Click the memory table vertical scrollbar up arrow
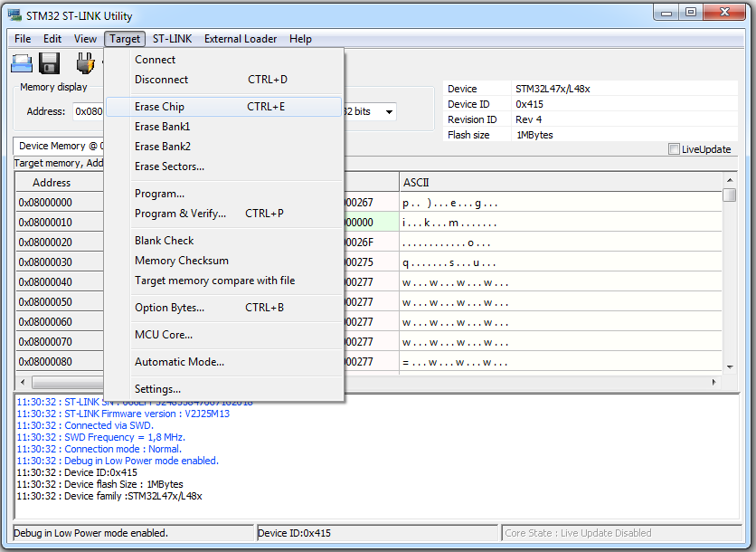756x552 pixels. click(730, 180)
